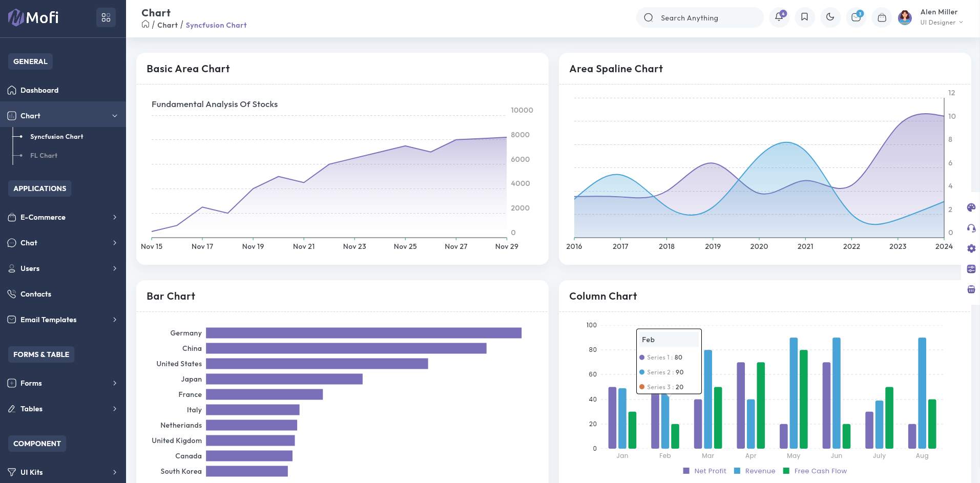
Task: Toggle Net Profit series in legend
Action: (x=705, y=471)
